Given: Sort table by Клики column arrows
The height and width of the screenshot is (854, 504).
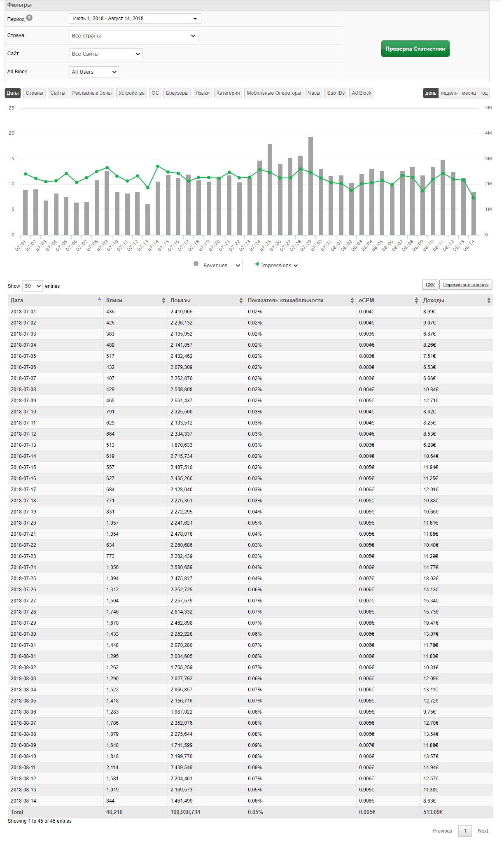Looking at the screenshot, I should click(163, 301).
